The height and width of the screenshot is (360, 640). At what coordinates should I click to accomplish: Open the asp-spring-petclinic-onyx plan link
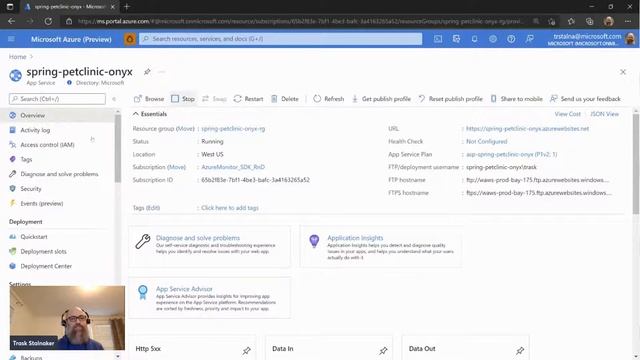tap(511, 154)
